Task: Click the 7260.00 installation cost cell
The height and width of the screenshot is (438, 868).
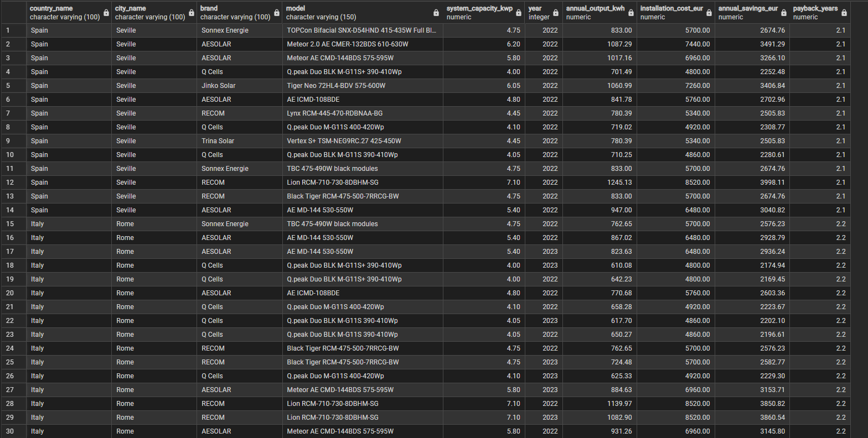Action: pos(676,86)
